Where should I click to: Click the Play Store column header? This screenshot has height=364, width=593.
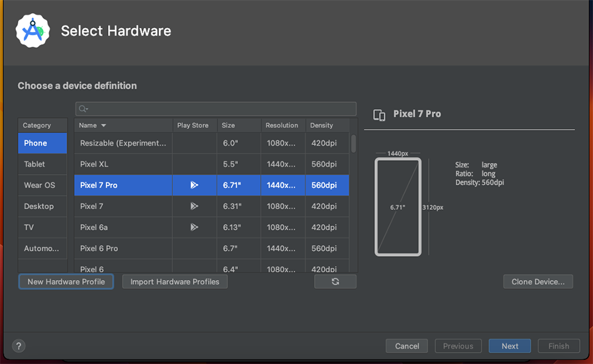pyautogui.click(x=195, y=125)
